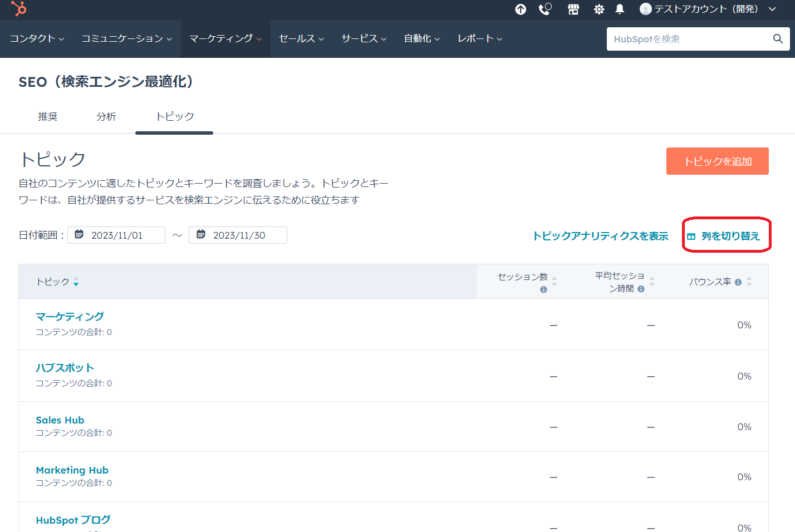Click calendar icon for start date 2023/11/01
Viewport: 795px width, 532px height.
[79, 235]
